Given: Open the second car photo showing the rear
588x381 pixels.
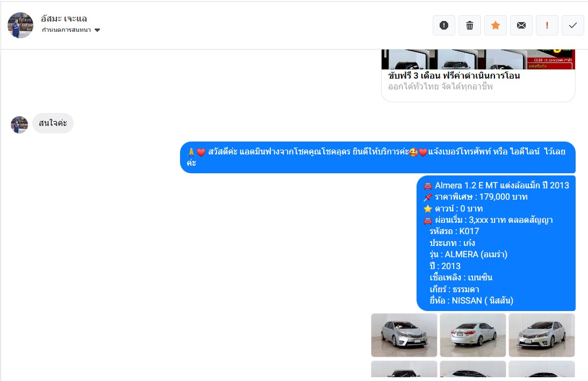Looking at the screenshot, I should coord(473,335).
